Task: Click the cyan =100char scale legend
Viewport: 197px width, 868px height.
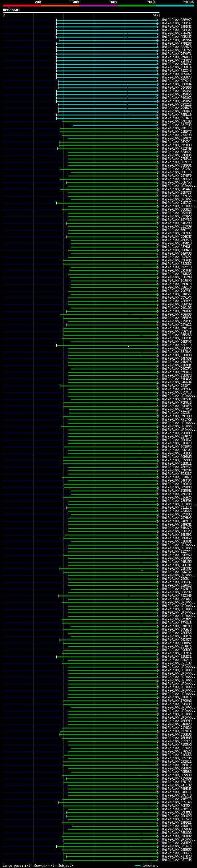Action: point(146,866)
